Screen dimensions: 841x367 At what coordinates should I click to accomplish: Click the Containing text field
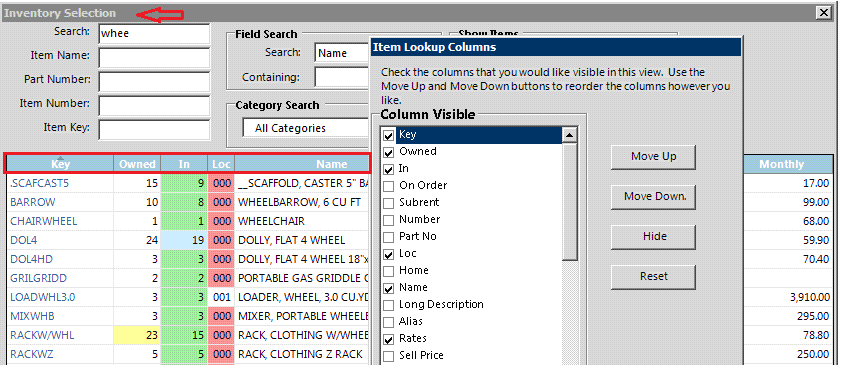(x=342, y=77)
